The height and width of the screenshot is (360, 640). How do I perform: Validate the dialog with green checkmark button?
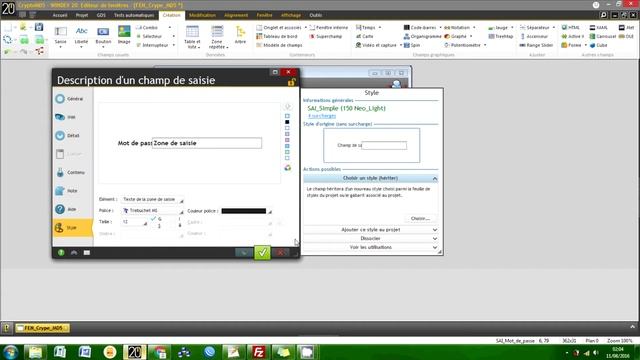[x=262, y=253]
